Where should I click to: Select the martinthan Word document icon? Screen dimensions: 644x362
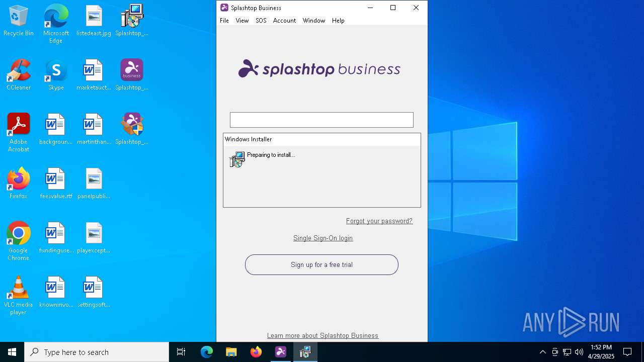[94, 130]
